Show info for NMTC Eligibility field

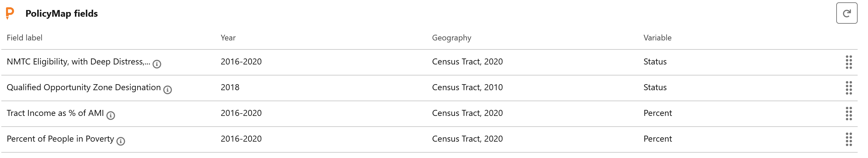point(157,64)
